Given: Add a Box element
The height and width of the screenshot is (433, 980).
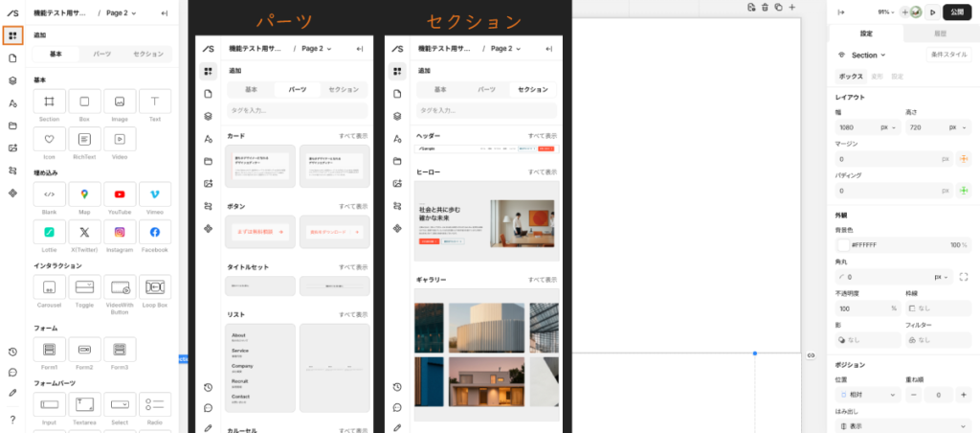Looking at the screenshot, I should coord(84,102).
